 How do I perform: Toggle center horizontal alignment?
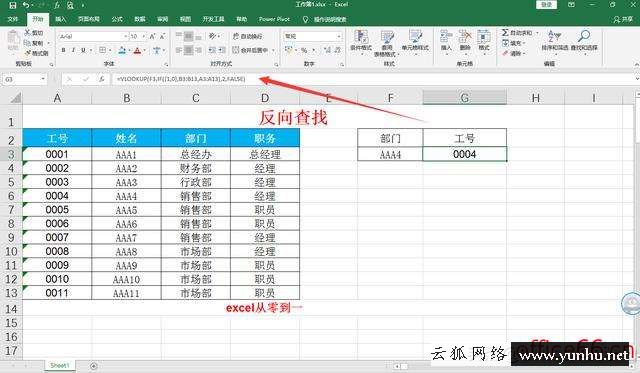[x=189, y=50]
